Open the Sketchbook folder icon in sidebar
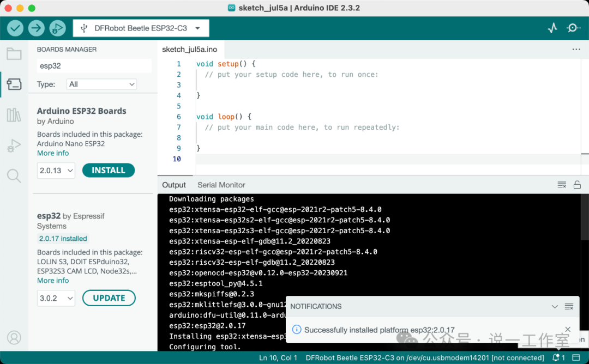 pos(14,54)
